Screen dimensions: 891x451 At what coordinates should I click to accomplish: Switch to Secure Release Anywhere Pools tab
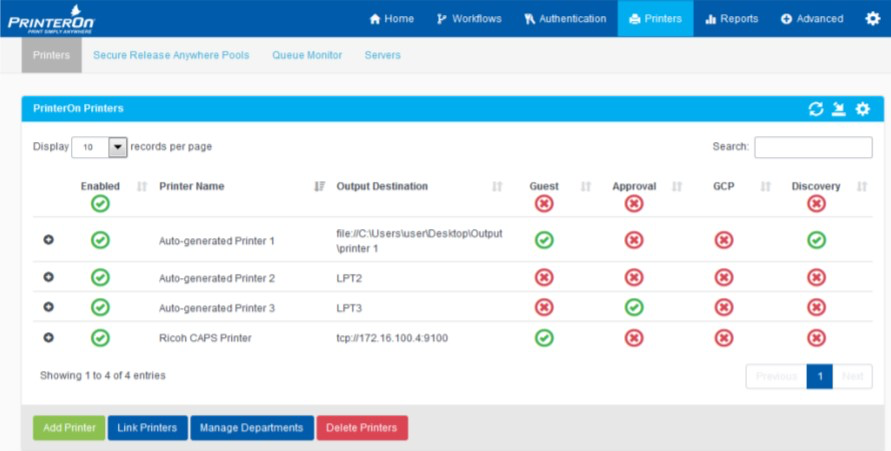coord(171,55)
